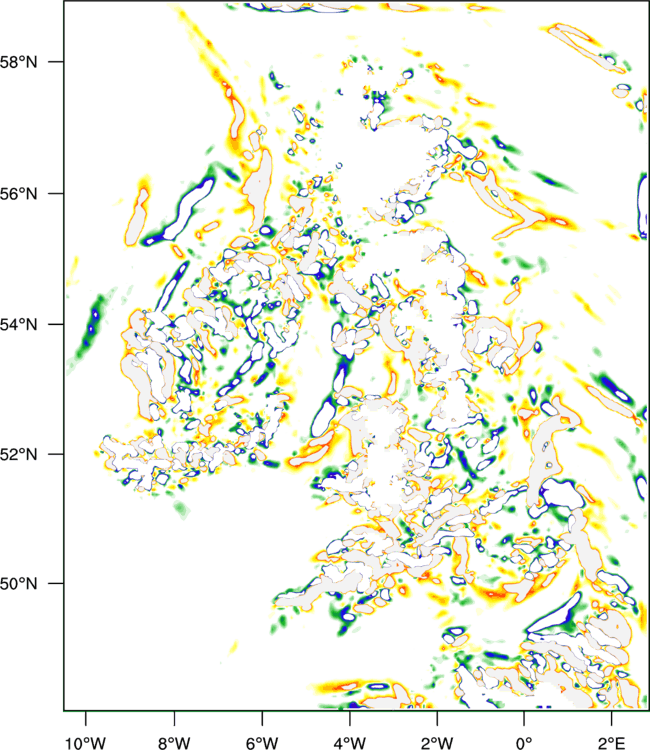This screenshot has height=750, width=650.
Task: Click the 50°N latitude label
Action: pos(19,584)
